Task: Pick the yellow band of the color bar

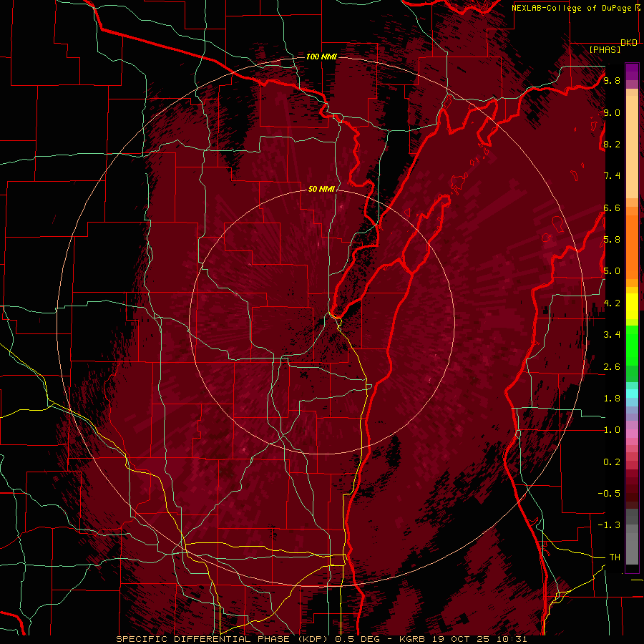Action: point(632,306)
